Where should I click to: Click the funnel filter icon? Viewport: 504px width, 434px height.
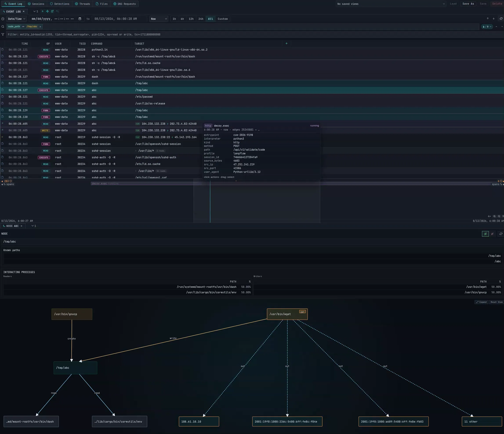point(3,34)
